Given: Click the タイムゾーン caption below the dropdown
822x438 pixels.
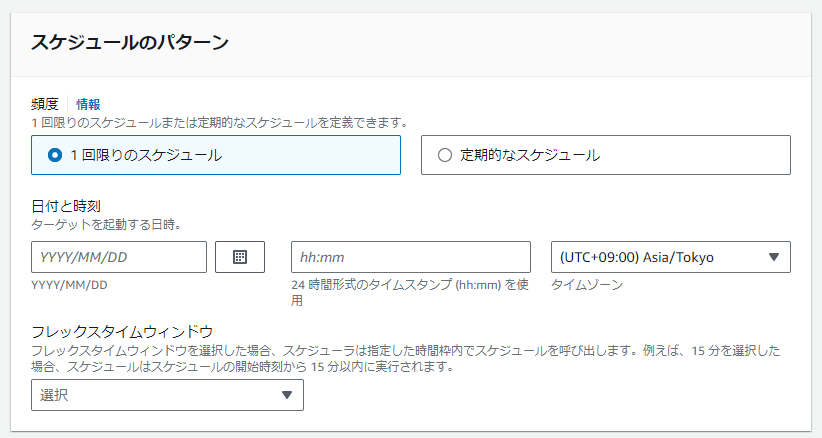Looking at the screenshot, I should pyautogui.click(x=587, y=285).
